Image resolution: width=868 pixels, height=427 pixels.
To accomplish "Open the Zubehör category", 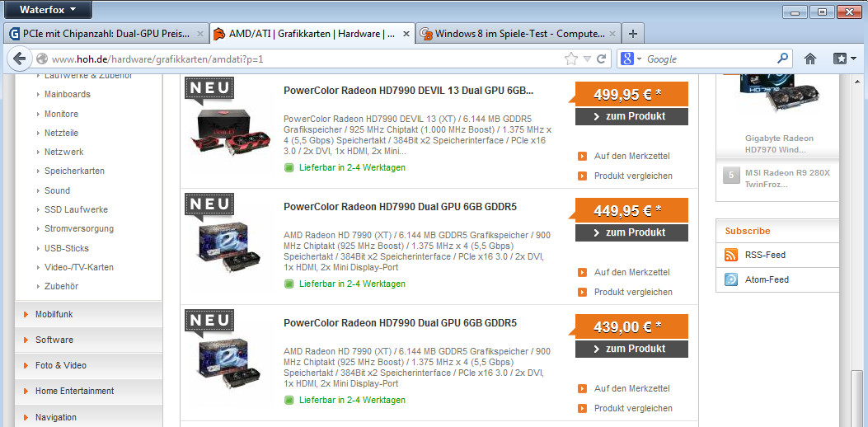I will 61,286.
